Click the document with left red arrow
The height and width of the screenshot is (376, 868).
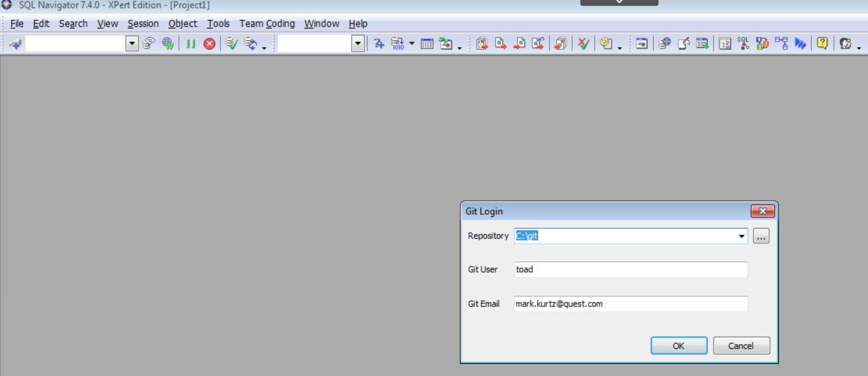519,43
